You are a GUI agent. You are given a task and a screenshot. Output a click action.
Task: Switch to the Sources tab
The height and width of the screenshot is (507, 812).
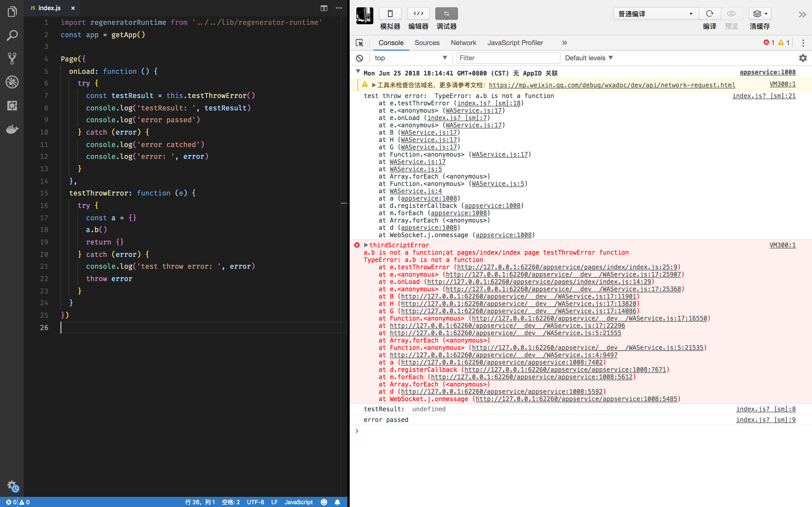pos(427,43)
